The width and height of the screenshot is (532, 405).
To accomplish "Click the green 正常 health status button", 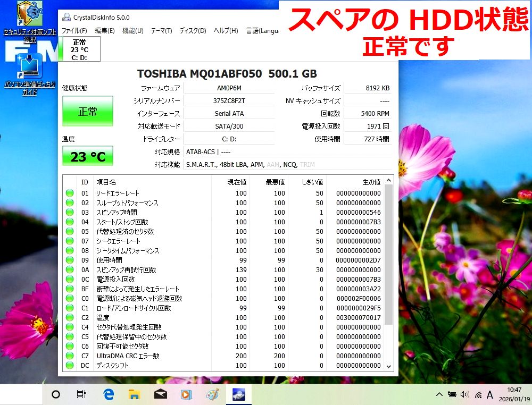I will [88, 111].
